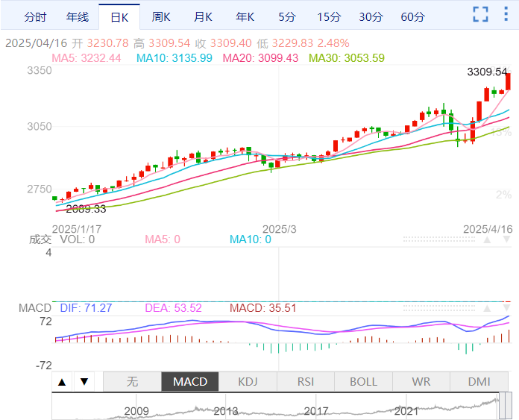Show 15分 minute chart

click(x=329, y=17)
